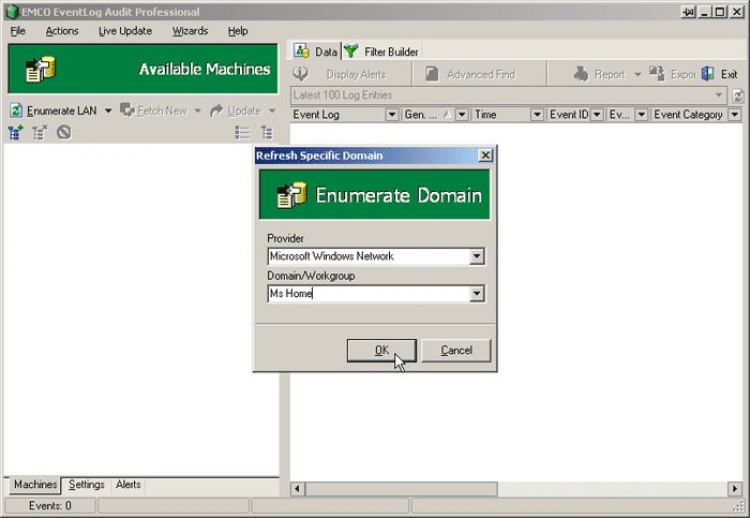The width and height of the screenshot is (750, 518).
Task: Click the Advanced Find toolbar button
Action: point(470,74)
